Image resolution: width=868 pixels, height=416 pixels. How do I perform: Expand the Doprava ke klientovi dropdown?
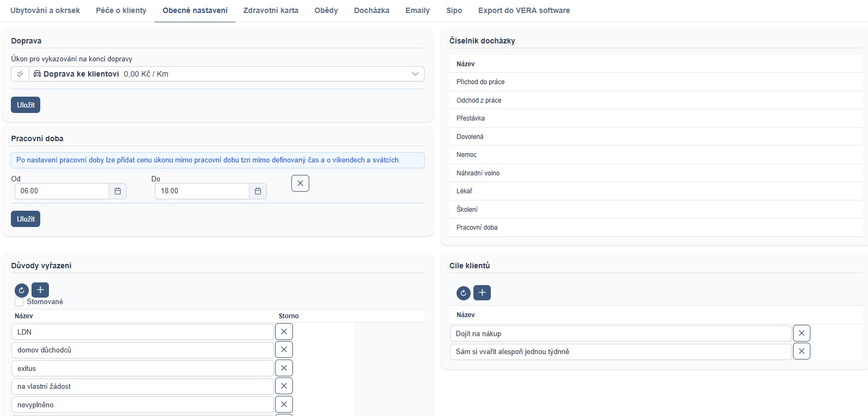click(x=415, y=74)
